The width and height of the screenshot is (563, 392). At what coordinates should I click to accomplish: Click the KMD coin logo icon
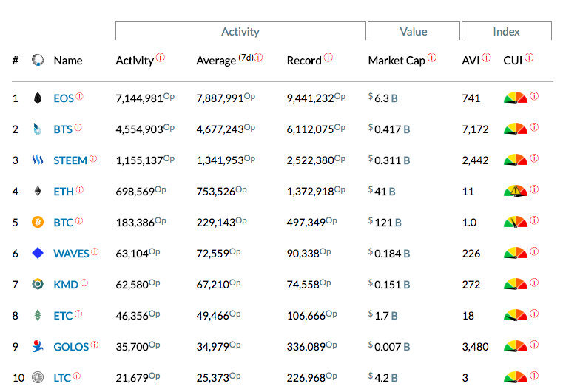38,284
